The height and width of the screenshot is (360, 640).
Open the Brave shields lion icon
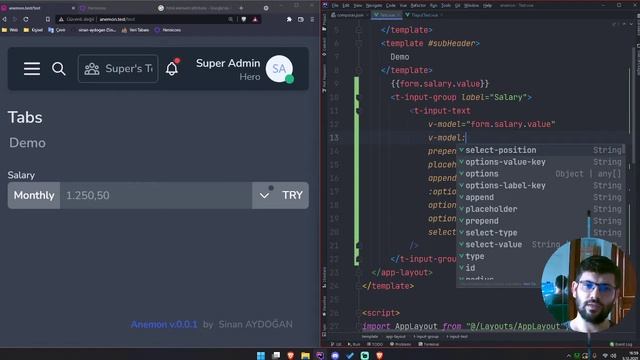244,19
